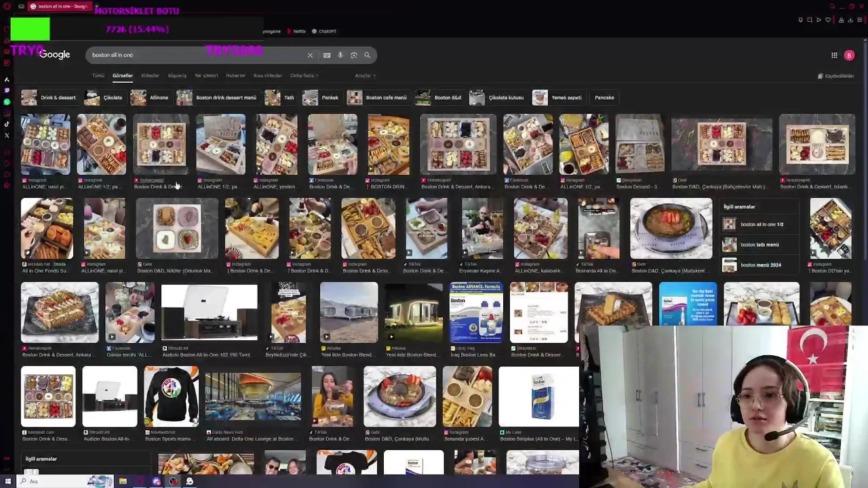Open the Boston Sports teams sweatshirt image
Viewport: 868px width, 488px height.
pos(172,396)
